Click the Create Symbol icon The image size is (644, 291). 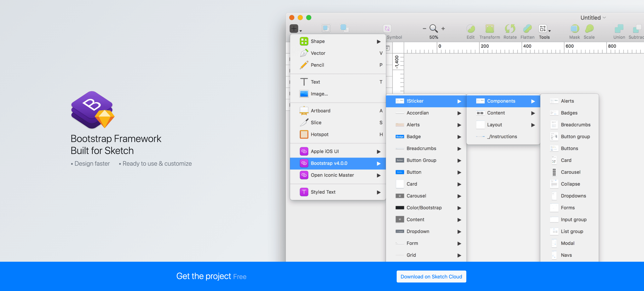(387, 29)
